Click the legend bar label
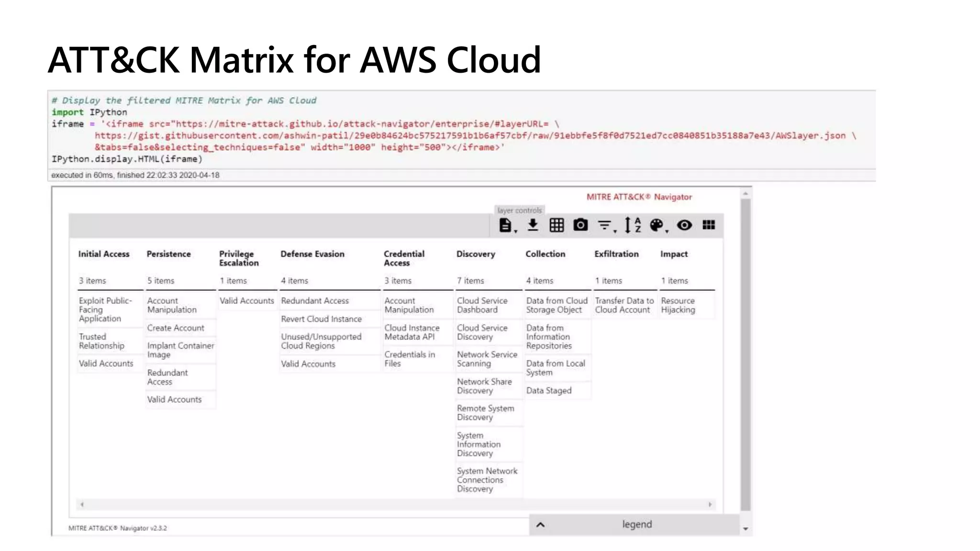 pyautogui.click(x=637, y=524)
